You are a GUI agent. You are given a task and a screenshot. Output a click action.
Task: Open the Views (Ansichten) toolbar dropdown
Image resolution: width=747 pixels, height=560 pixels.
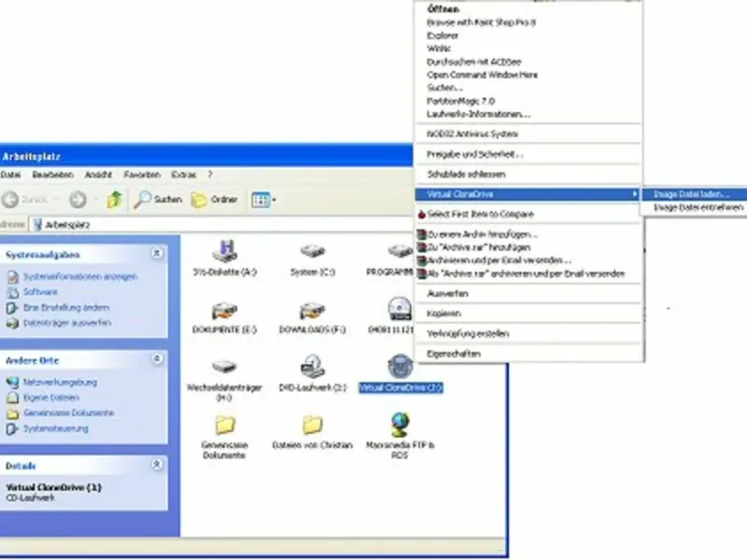click(263, 200)
